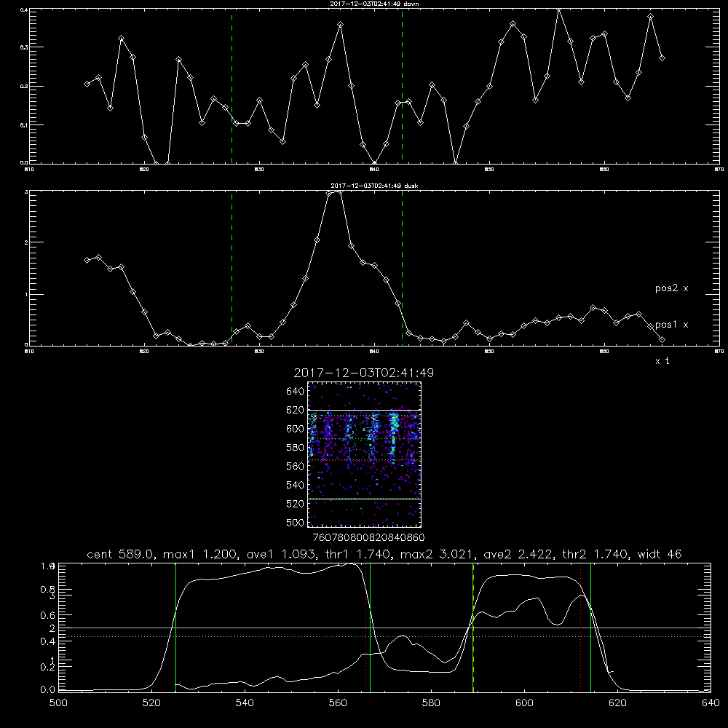
Task: Click the green vertical line at 589 in the bottom plot
Action: click(x=472, y=628)
